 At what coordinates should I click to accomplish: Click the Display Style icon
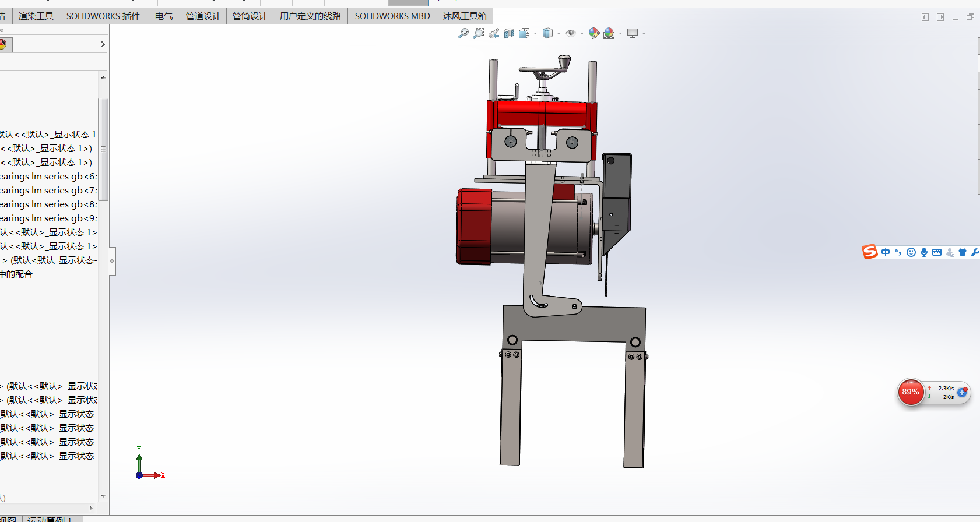point(547,33)
